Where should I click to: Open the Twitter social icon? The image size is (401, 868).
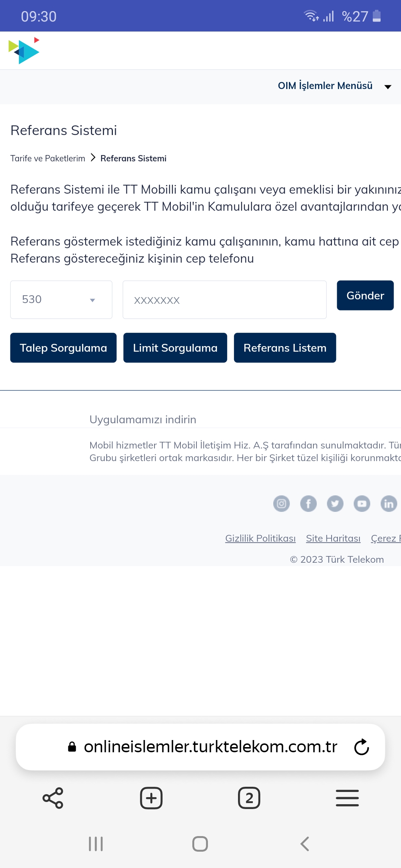[335, 503]
